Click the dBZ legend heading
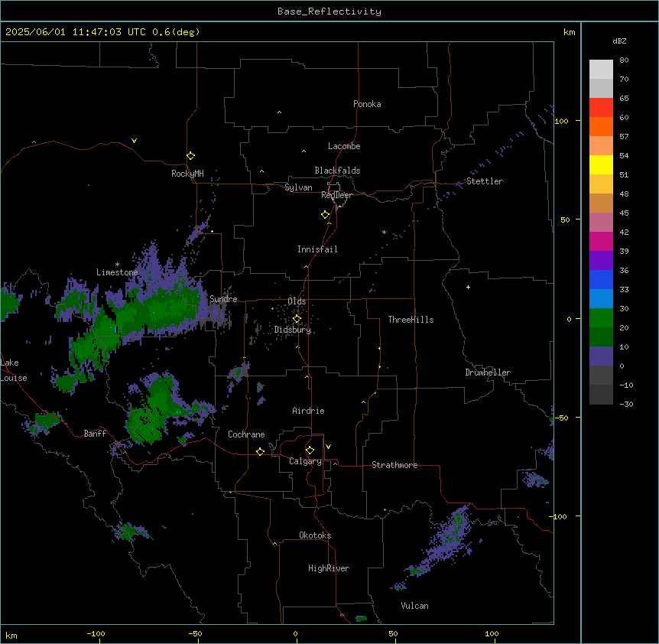Viewport: 659px width, 644px height. point(619,41)
